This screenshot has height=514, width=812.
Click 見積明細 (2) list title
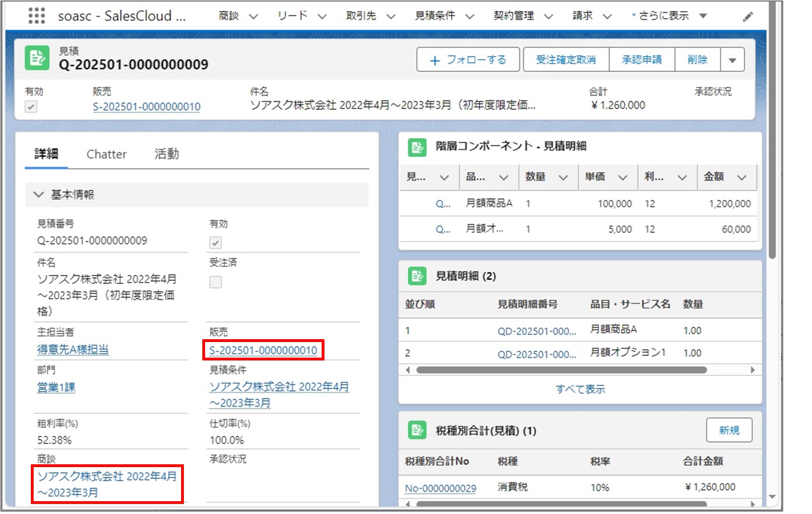click(x=466, y=276)
